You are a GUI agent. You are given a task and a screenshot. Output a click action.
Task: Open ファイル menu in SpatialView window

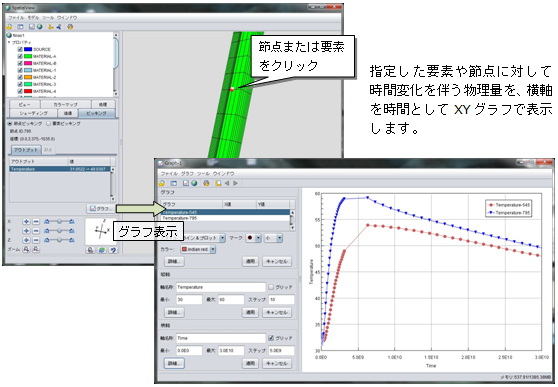(16, 17)
